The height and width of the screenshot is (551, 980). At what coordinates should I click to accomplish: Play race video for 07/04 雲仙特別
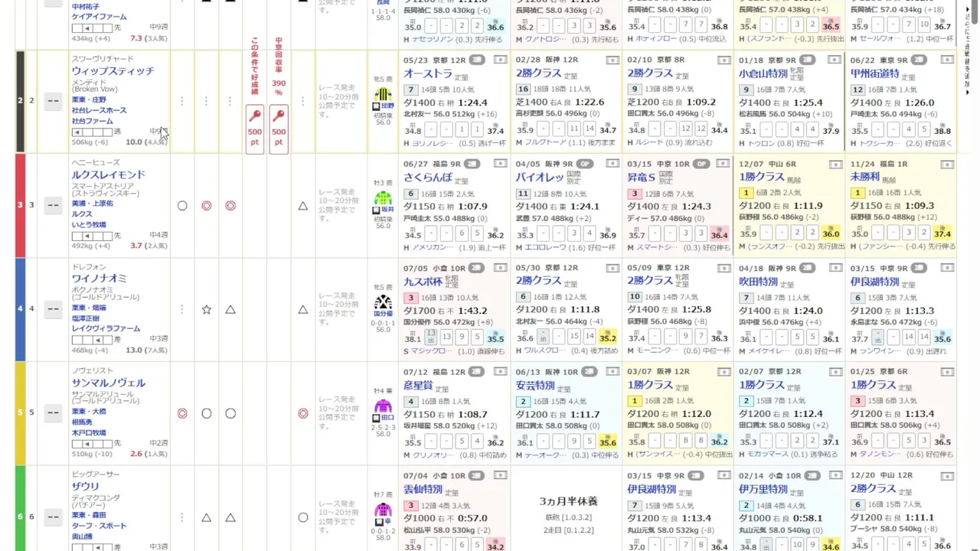[500, 476]
